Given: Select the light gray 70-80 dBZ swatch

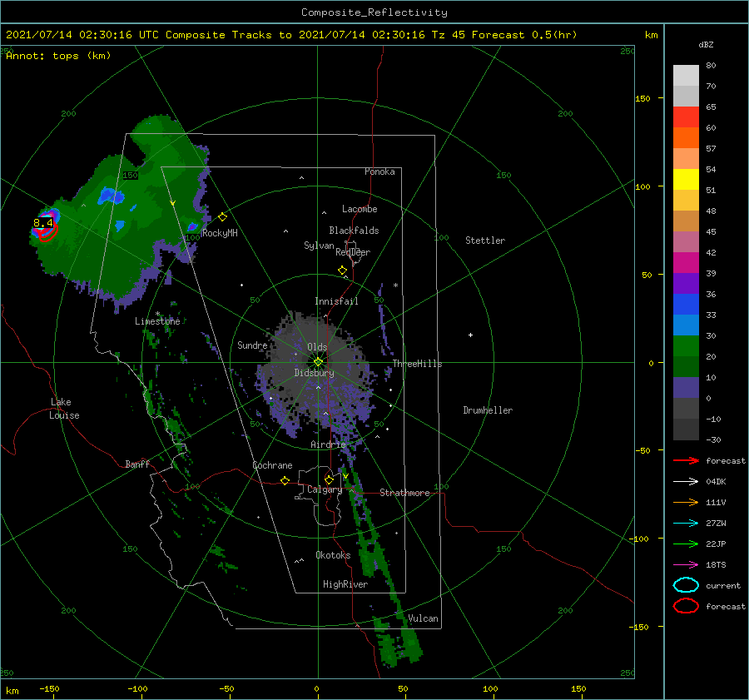Looking at the screenshot, I should (686, 76).
